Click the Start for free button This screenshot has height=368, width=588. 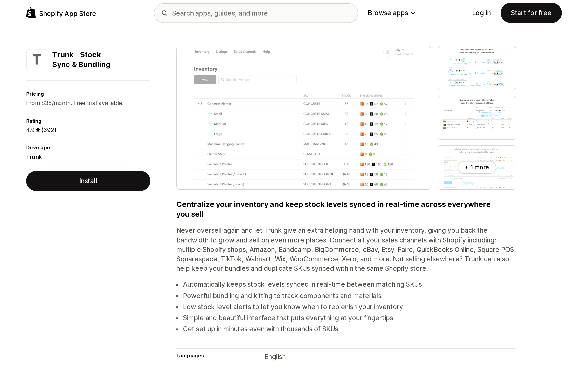(x=531, y=13)
